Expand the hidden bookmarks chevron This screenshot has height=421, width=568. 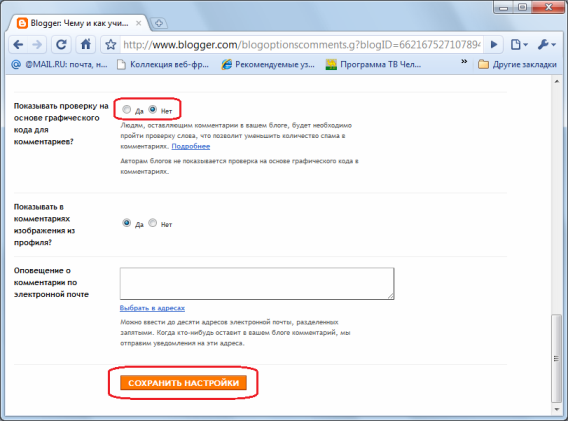[x=464, y=62]
